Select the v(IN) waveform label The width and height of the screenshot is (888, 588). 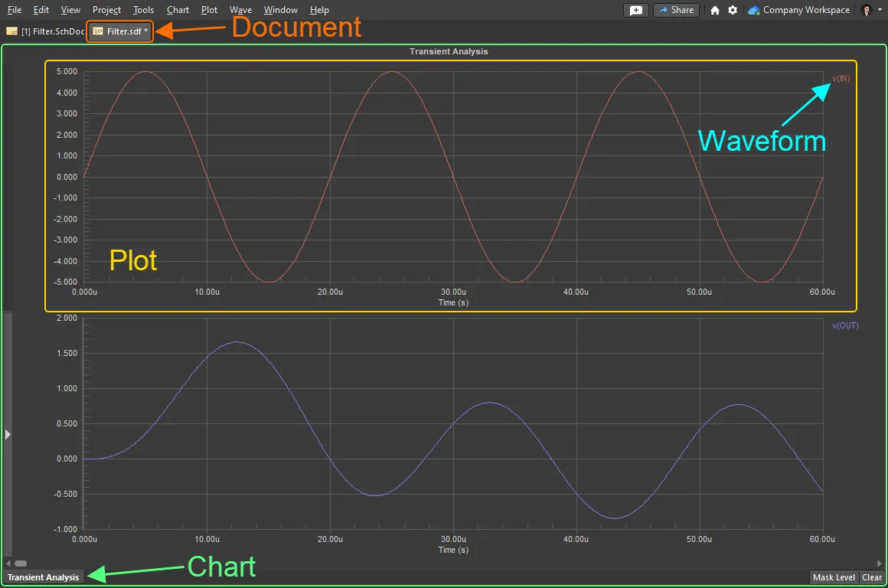841,78
